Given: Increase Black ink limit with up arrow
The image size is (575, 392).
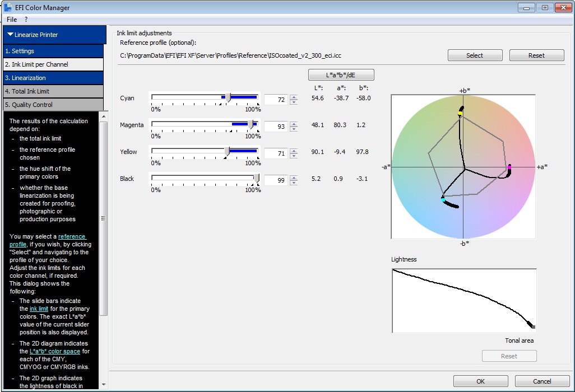Looking at the screenshot, I should point(294,178).
